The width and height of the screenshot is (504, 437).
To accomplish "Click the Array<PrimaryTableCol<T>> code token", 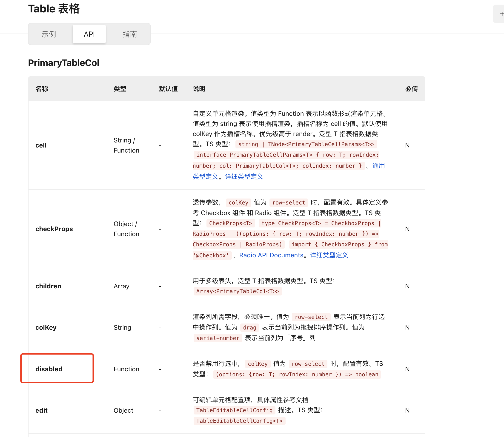I will [238, 291].
